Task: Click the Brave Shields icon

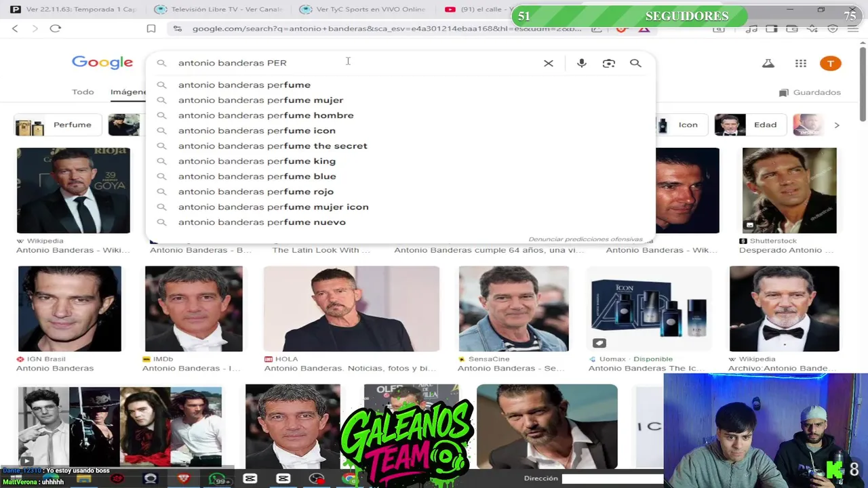Action: click(623, 28)
